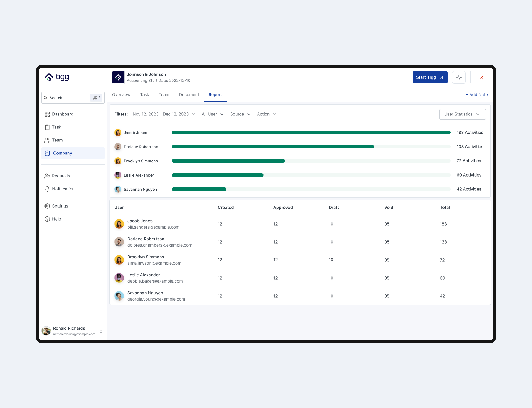The width and height of the screenshot is (532, 408).
Task: Click the activity pulse icon button
Action: [459, 77]
